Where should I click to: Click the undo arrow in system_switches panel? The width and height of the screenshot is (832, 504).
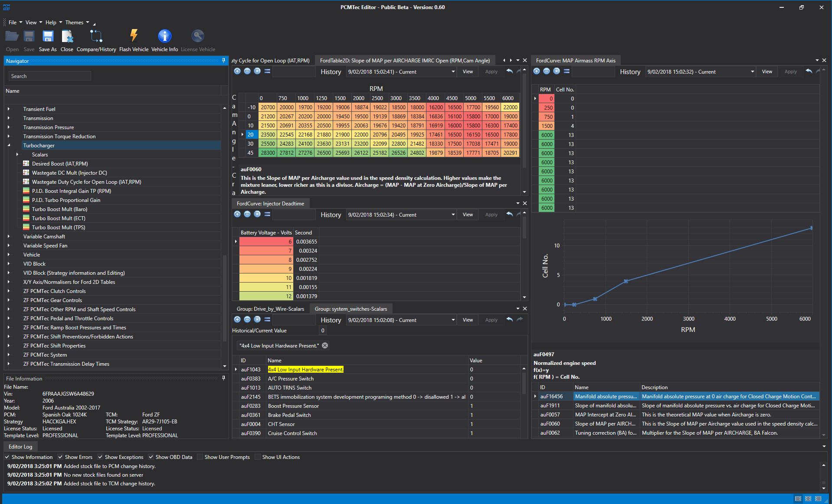pos(510,319)
